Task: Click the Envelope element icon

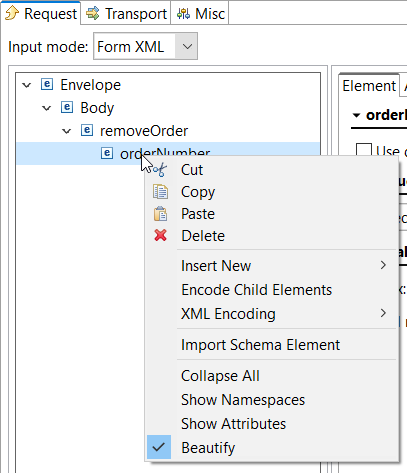Action: click(47, 85)
